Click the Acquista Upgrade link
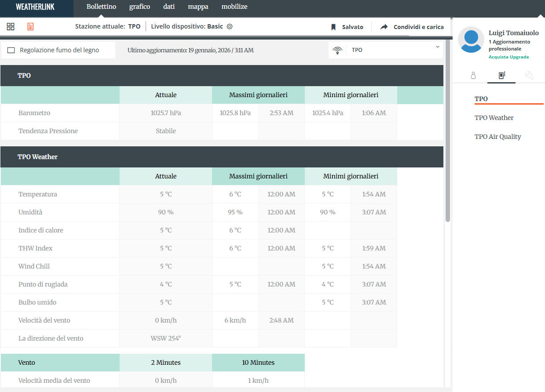Image resolution: width=545 pixels, height=392 pixels. (508, 57)
